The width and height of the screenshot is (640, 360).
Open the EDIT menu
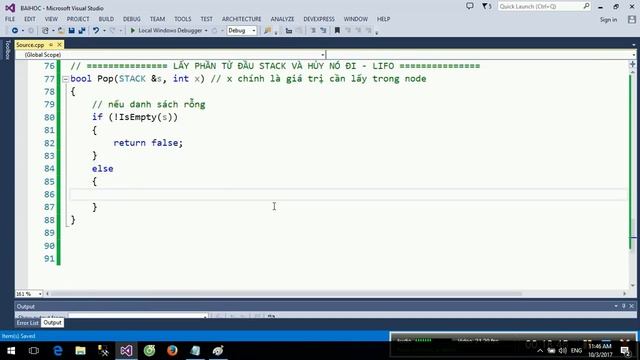click(30, 19)
